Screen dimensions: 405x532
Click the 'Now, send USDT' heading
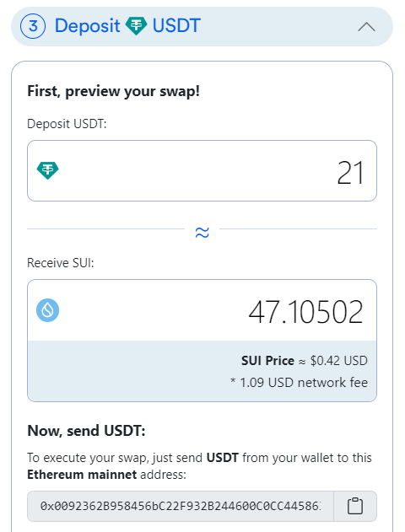click(86, 431)
